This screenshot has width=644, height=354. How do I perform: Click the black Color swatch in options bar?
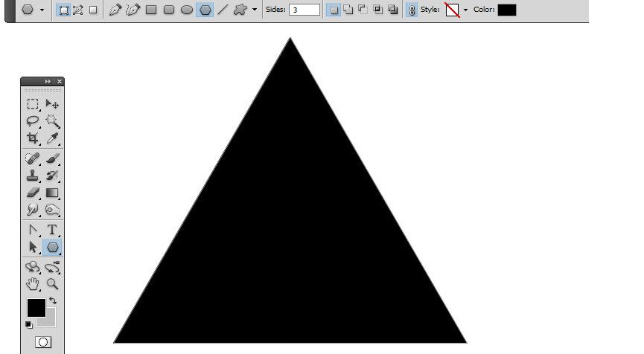click(x=506, y=10)
